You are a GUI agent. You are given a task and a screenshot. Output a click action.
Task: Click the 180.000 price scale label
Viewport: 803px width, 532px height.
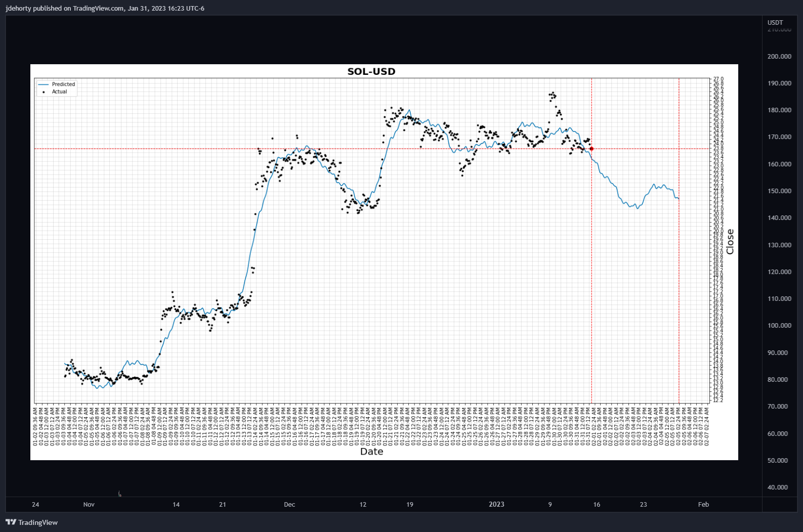(x=779, y=110)
